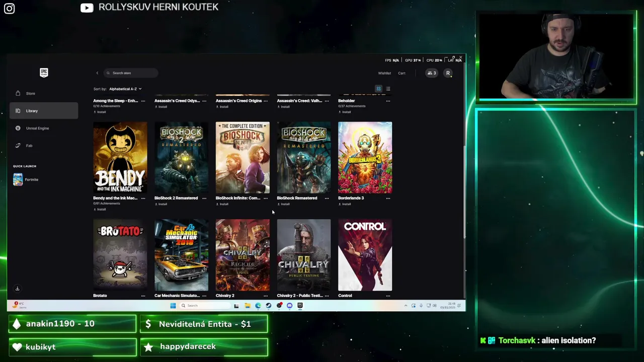644x362 pixels.
Task: Open options menu for Borderlands 3
Action: (x=388, y=198)
